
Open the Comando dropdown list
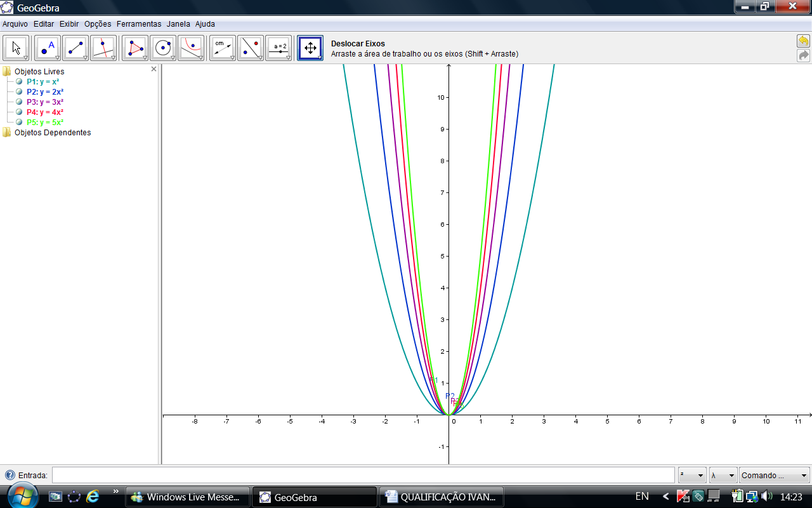[775, 475]
